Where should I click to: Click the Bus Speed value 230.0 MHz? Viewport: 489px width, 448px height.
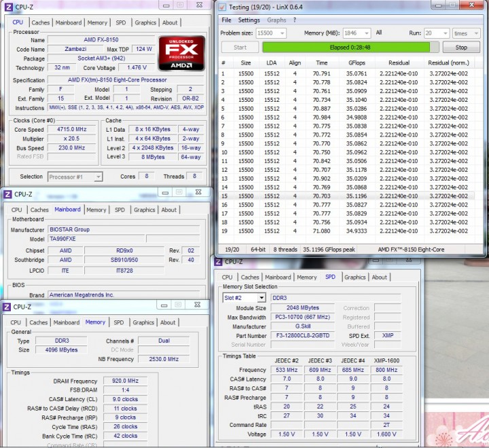pyautogui.click(x=72, y=148)
